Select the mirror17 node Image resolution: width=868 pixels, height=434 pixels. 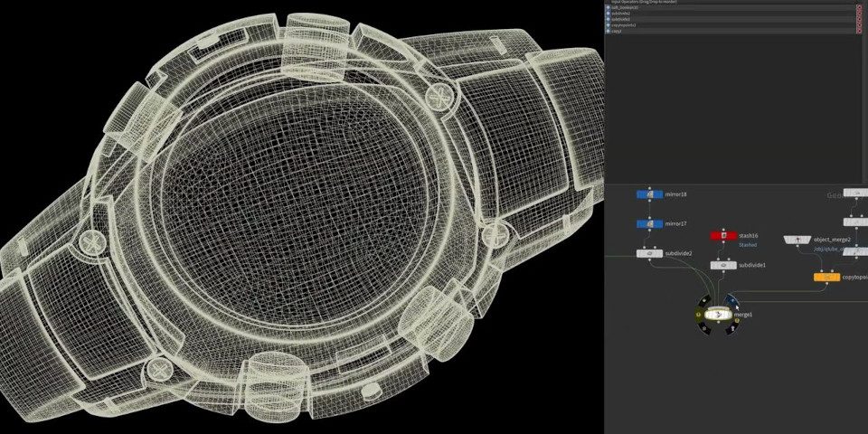(x=649, y=223)
